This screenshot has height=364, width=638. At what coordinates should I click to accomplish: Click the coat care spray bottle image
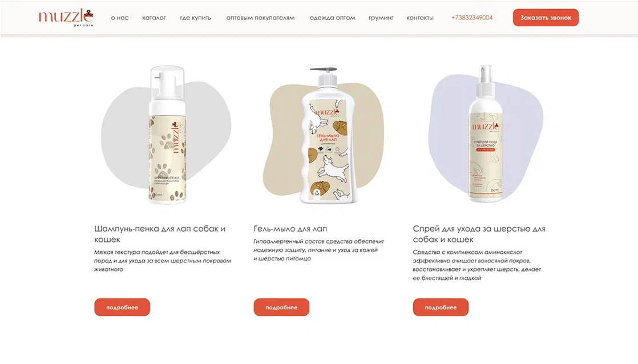(x=486, y=134)
